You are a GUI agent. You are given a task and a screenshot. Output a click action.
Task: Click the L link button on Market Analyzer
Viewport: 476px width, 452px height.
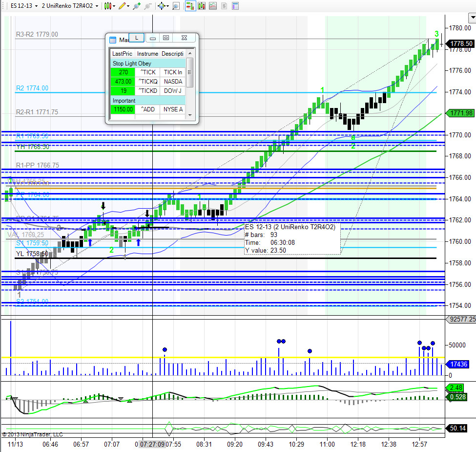[x=137, y=38]
